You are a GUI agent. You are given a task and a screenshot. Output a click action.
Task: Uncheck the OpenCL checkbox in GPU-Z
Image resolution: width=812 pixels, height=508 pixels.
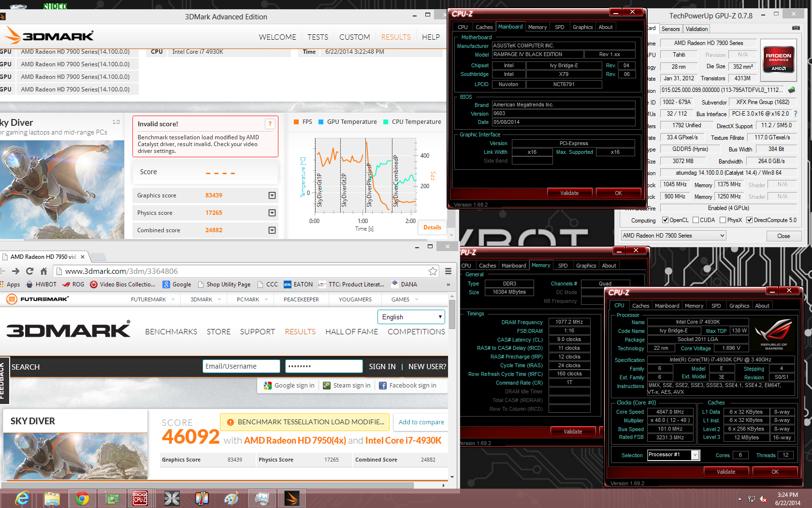[665, 220]
